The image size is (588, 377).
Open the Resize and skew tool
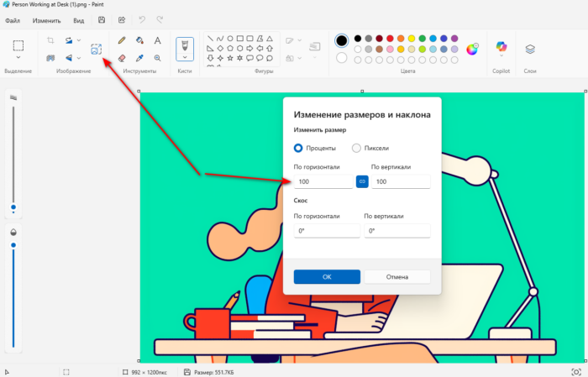click(96, 49)
